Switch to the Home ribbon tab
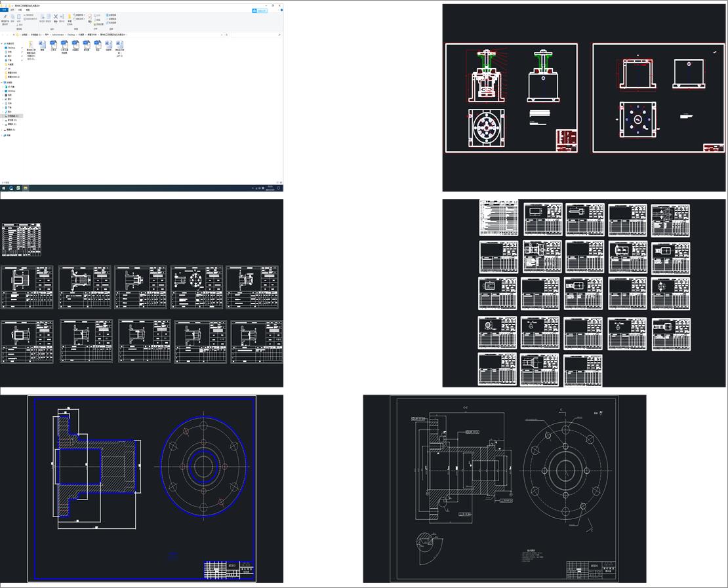Viewport: 728px width, 588px height. coord(12,10)
